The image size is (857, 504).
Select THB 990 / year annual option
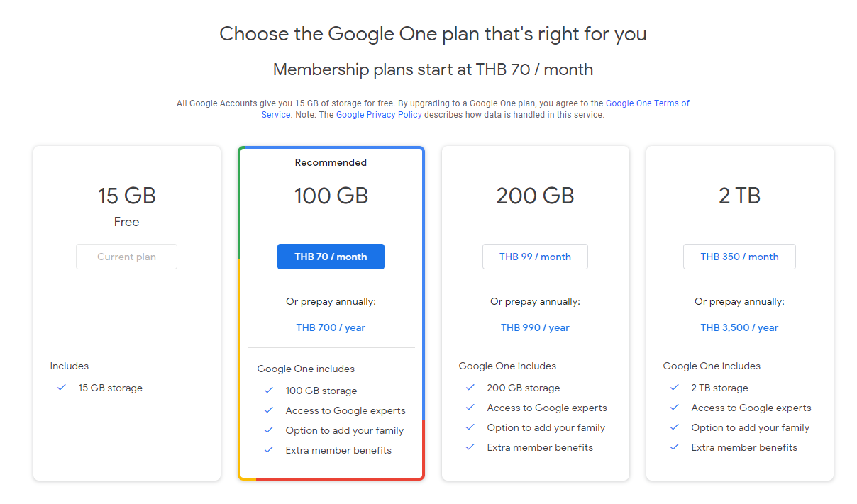click(x=535, y=327)
